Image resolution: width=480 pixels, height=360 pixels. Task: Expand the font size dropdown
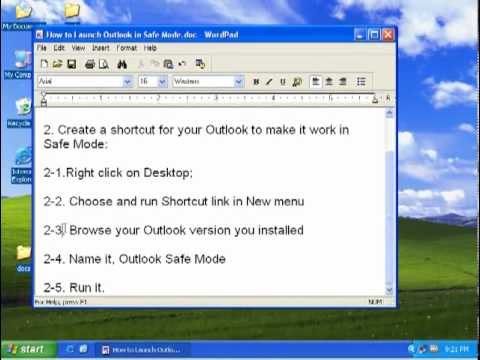point(162,82)
